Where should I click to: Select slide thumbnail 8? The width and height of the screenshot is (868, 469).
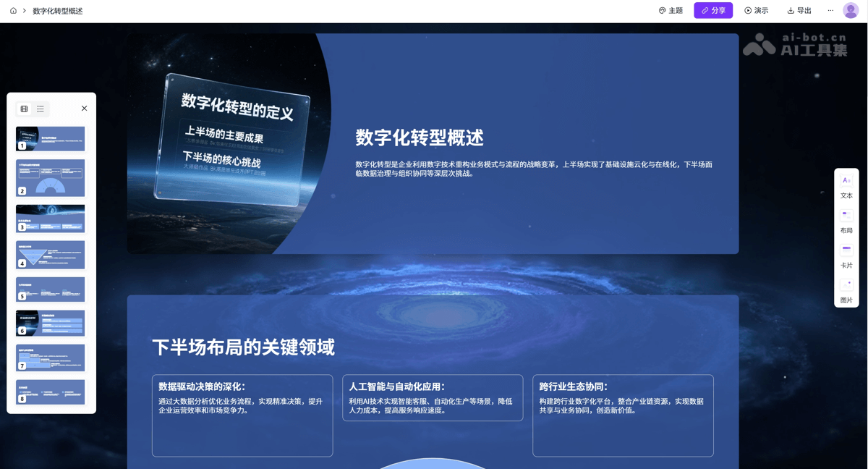51,392
